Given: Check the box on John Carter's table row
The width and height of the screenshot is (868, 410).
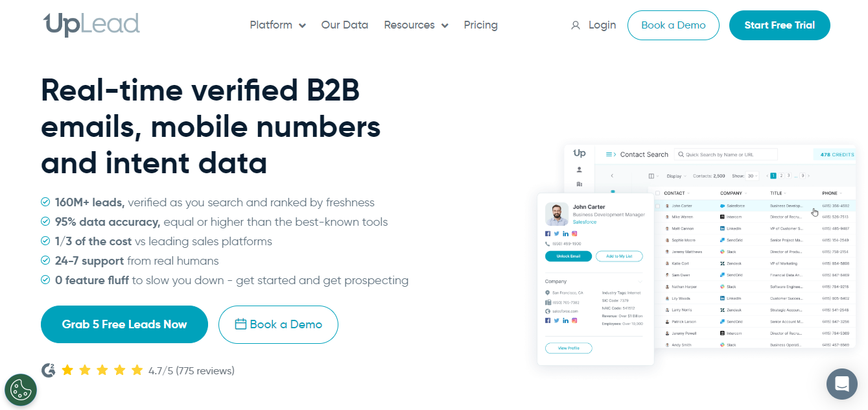Looking at the screenshot, I should 658,206.
